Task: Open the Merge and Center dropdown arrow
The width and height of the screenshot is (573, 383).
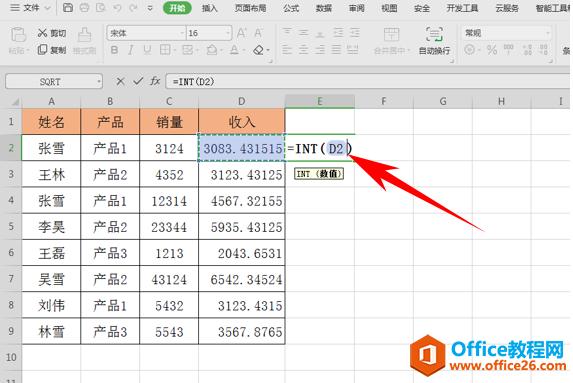Action: click(x=409, y=50)
